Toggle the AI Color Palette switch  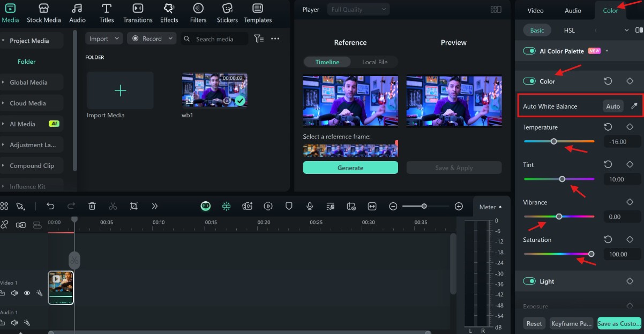point(529,51)
